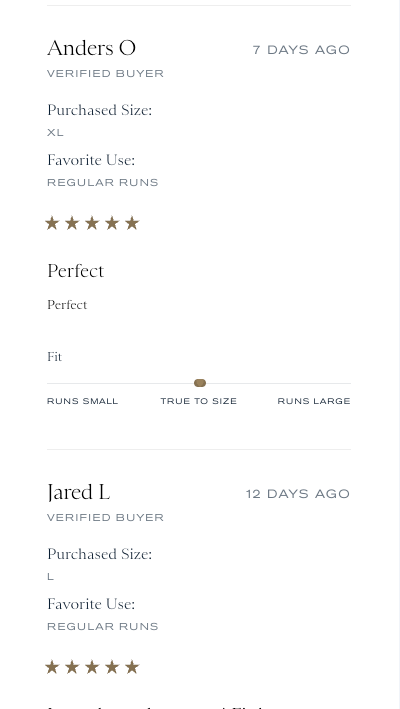Click second star in Jared L's rating
The image size is (400, 709).
(72, 667)
